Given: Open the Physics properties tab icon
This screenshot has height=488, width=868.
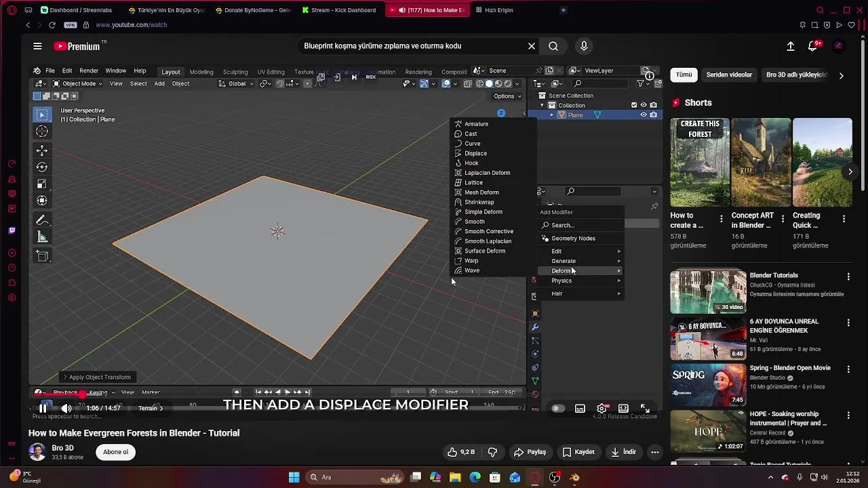Looking at the screenshot, I should [535, 354].
